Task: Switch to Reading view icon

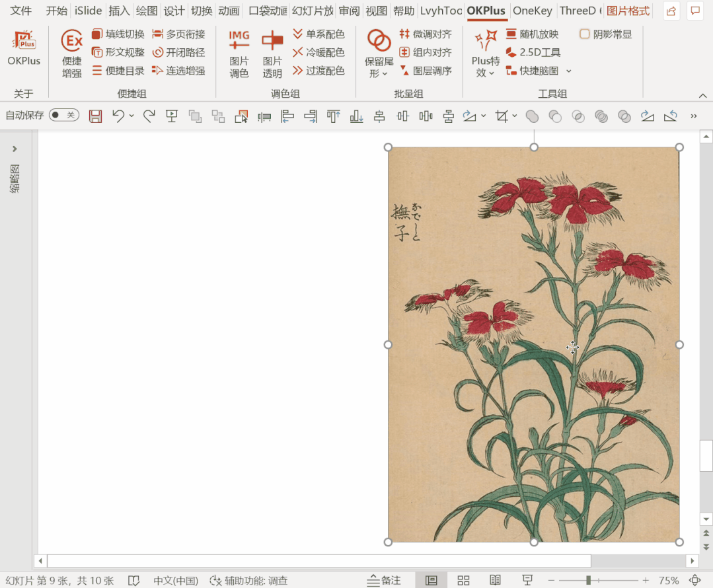Action: [495, 580]
